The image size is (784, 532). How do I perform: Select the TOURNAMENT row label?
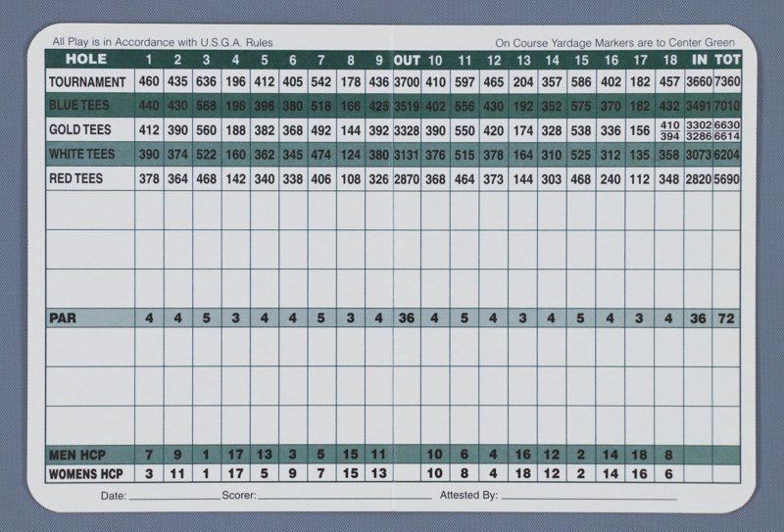point(87,82)
